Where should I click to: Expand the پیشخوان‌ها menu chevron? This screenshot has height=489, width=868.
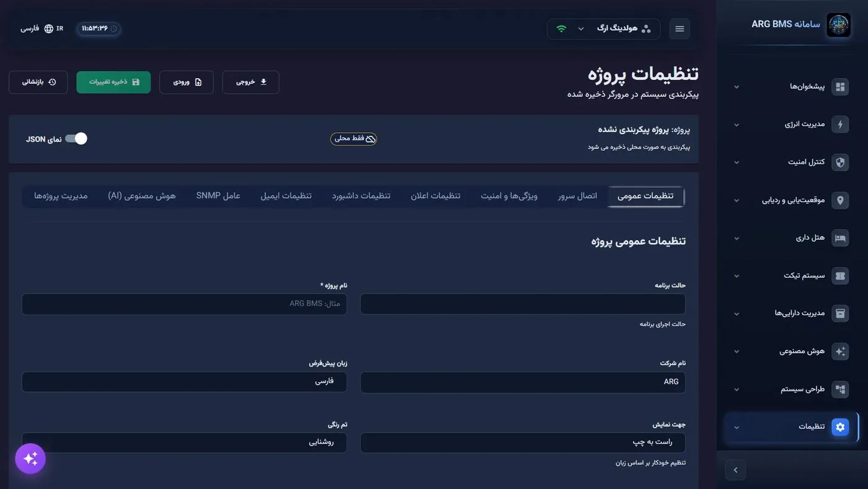737,87
